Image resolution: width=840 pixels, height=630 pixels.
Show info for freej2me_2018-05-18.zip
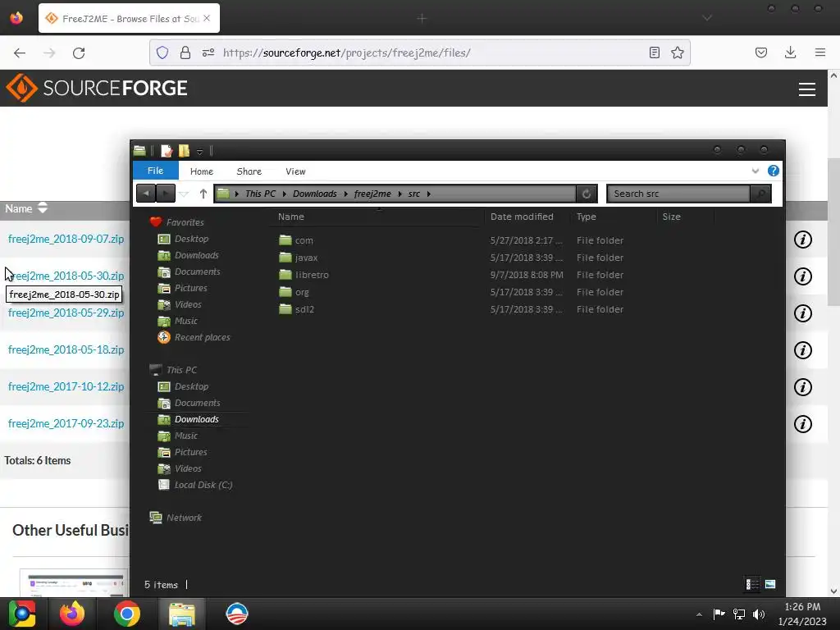click(802, 350)
